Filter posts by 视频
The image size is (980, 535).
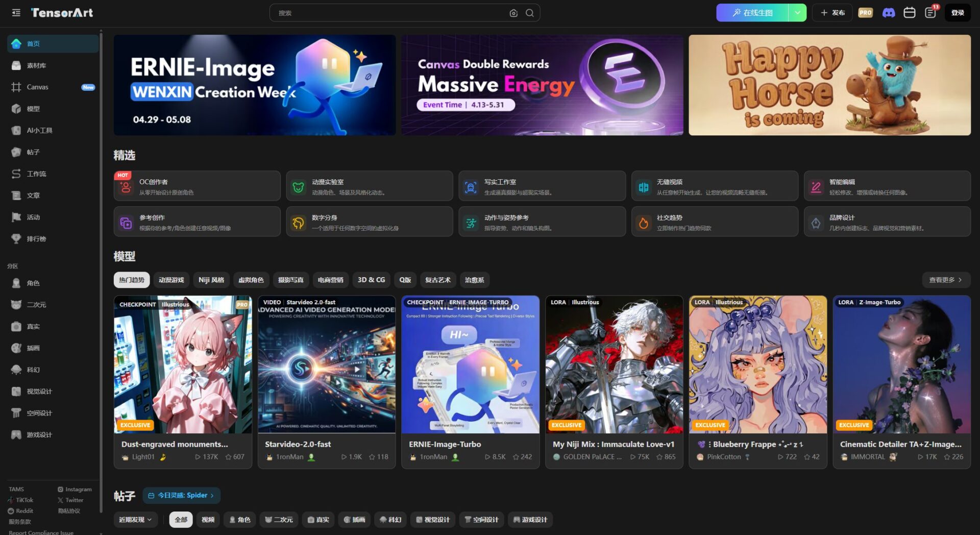coord(208,520)
